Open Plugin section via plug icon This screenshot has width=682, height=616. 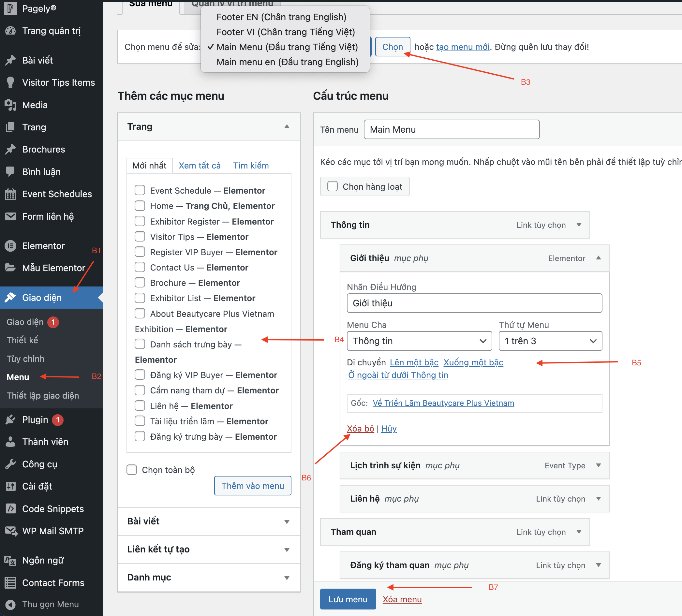click(x=10, y=419)
